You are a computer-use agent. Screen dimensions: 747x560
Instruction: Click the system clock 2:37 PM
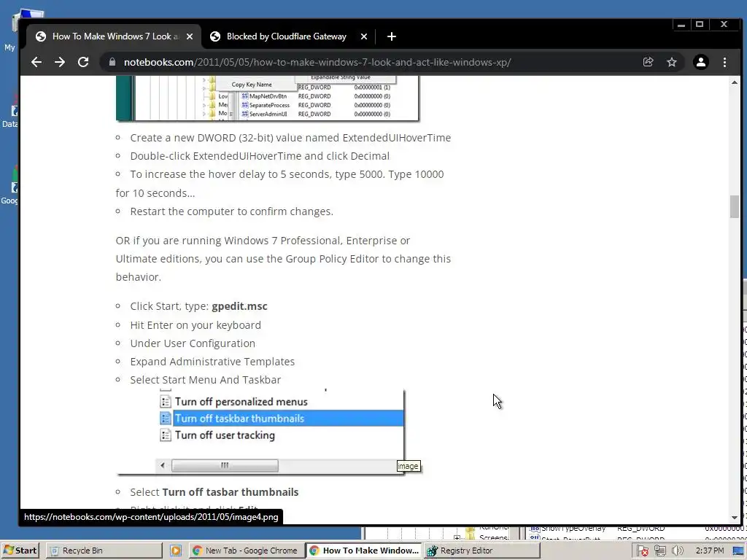[x=709, y=551]
